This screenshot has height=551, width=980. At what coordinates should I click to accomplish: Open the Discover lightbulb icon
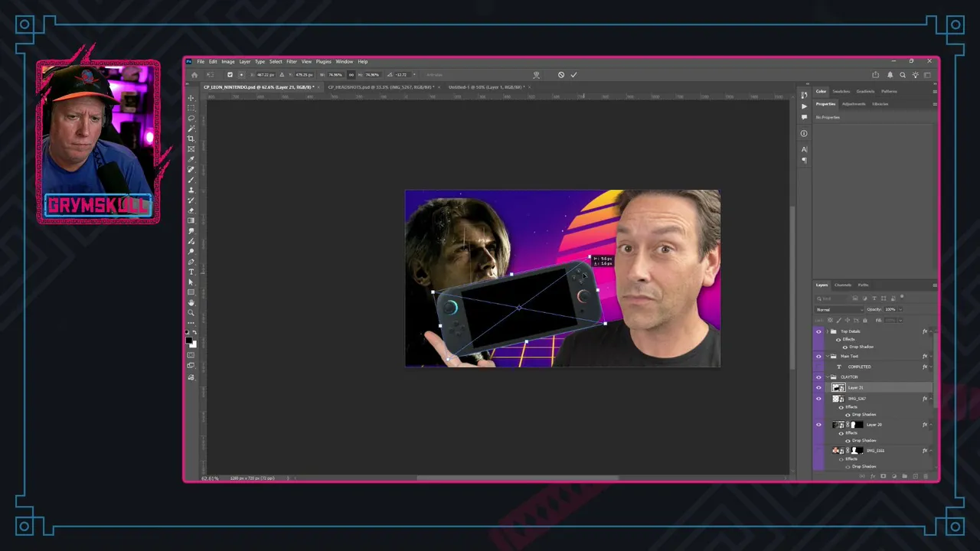point(916,75)
